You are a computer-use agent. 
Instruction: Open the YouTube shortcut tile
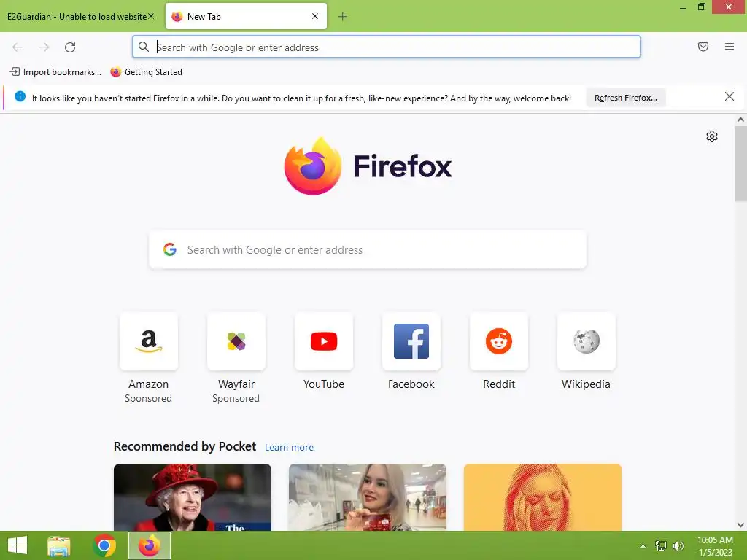[324, 341]
